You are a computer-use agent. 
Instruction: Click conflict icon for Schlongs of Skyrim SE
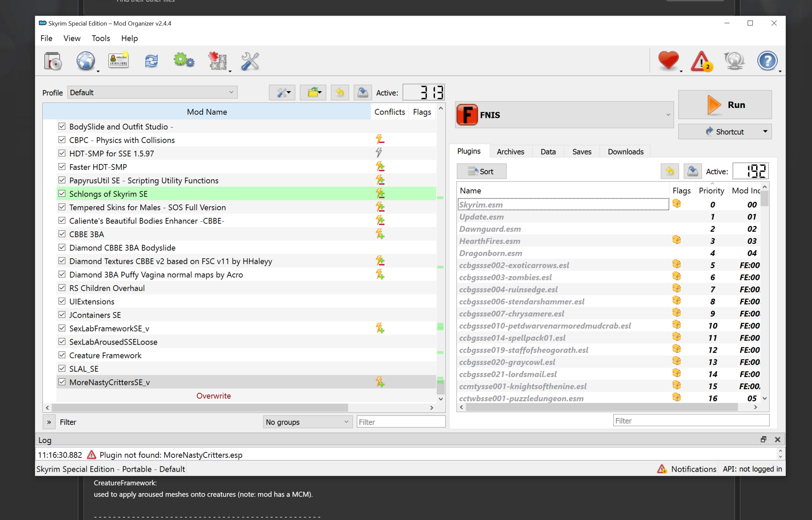380,194
